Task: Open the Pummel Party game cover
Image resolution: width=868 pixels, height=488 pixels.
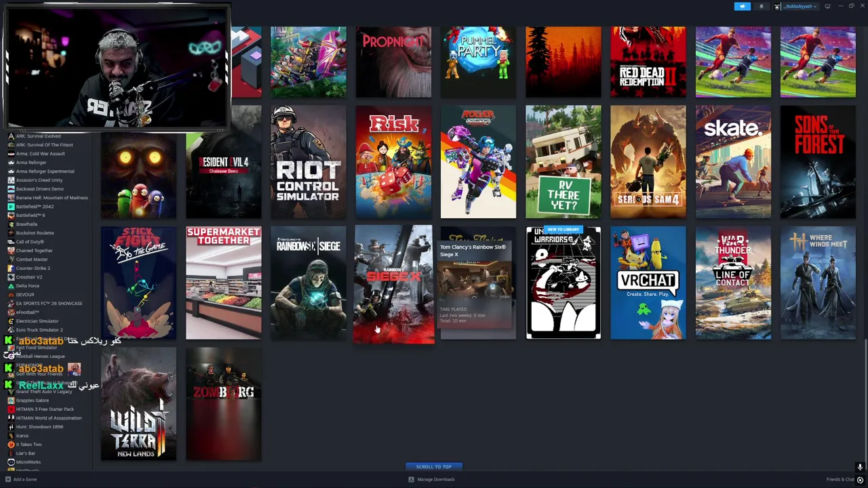Action: [x=478, y=62]
